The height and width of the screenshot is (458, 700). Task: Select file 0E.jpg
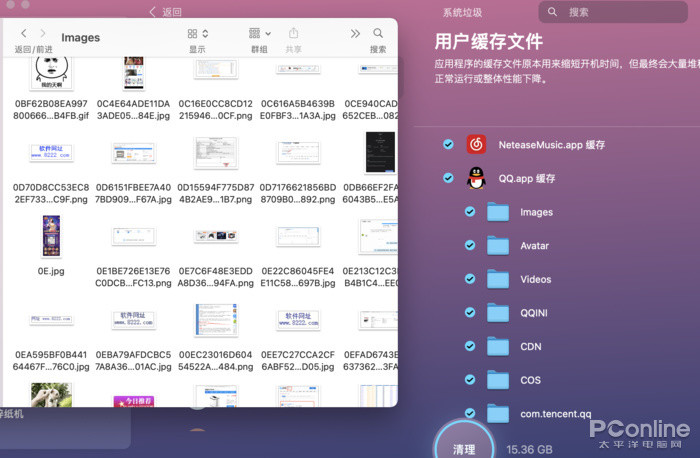51,271
